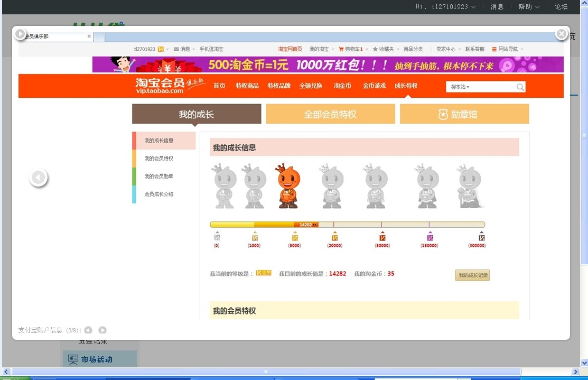Open the 搜本站 search scope dropdown
Viewport: 588px width, 380px height.
pos(460,87)
